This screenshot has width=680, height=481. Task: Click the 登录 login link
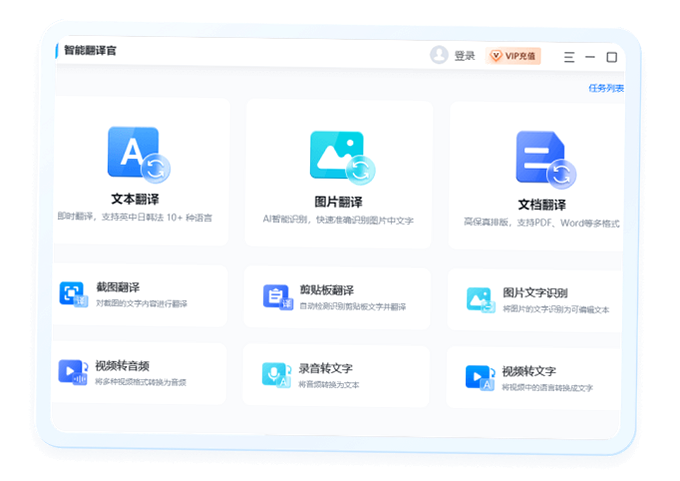pyautogui.click(x=464, y=56)
